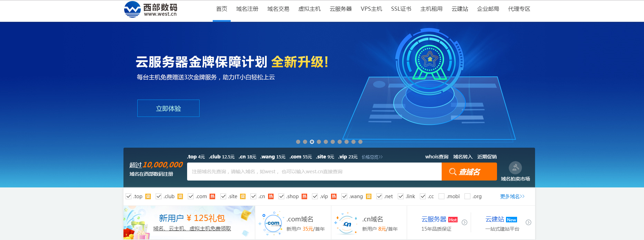
Task: Open the 主机租用 menu
Action: pyautogui.click(x=431, y=9)
